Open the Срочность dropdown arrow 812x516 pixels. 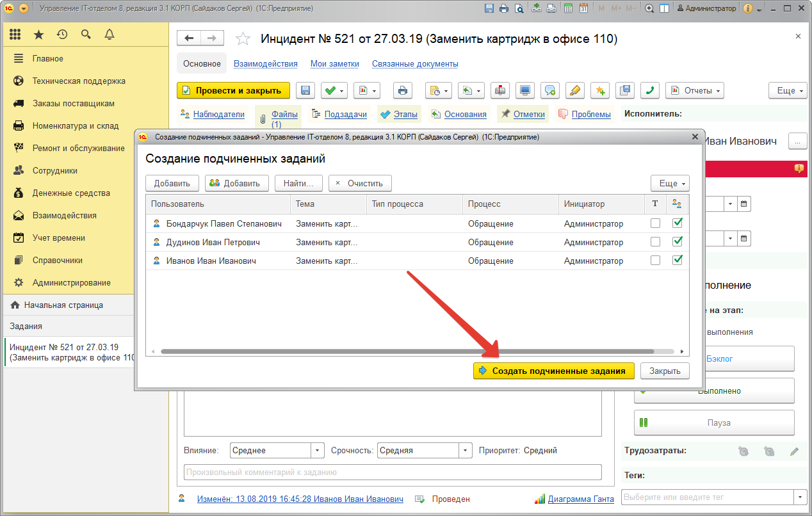click(x=466, y=450)
